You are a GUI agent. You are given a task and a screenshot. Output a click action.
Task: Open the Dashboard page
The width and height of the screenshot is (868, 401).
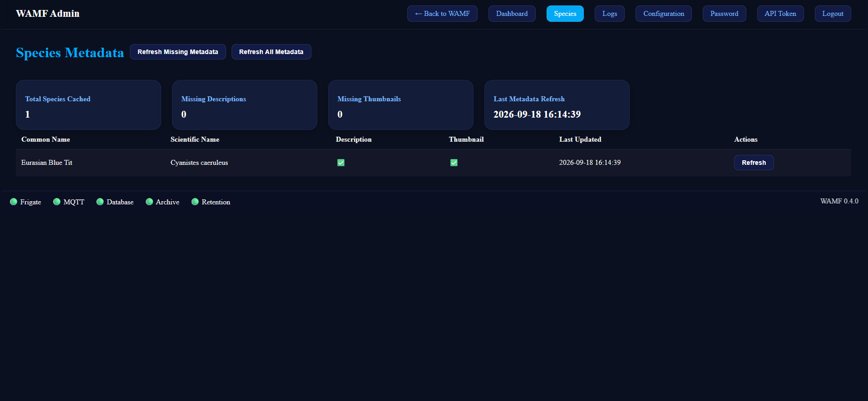pyautogui.click(x=512, y=14)
